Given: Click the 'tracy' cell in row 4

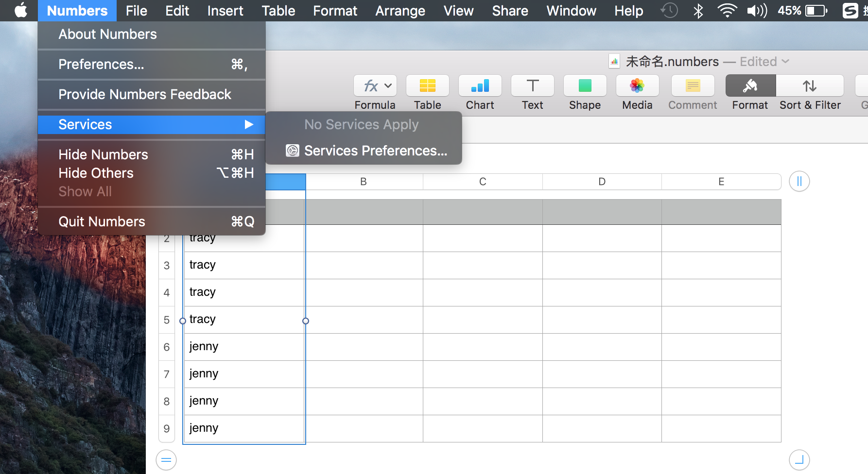Looking at the screenshot, I should [244, 292].
